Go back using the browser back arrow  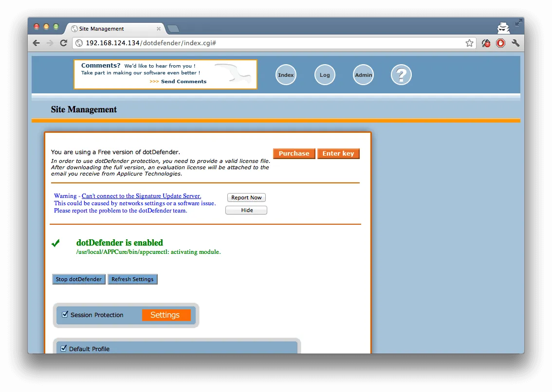[37, 43]
